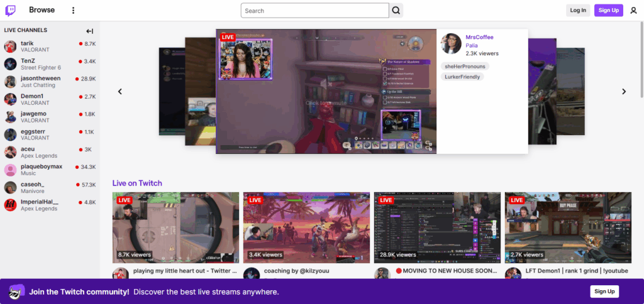This screenshot has width=644, height=304.
Task: Click Demon1's 2.7K sidebar viewer count
Action: pos(90,97)
